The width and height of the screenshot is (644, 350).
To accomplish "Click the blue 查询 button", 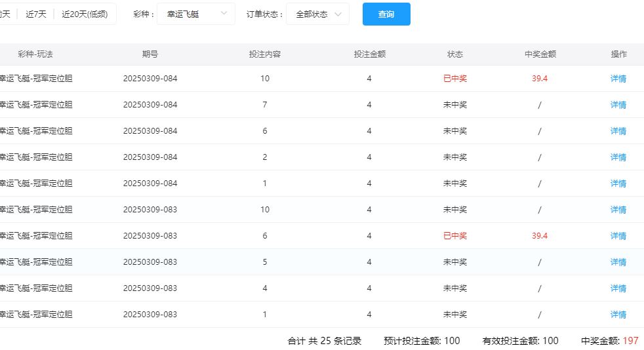I will pos(386,14).
